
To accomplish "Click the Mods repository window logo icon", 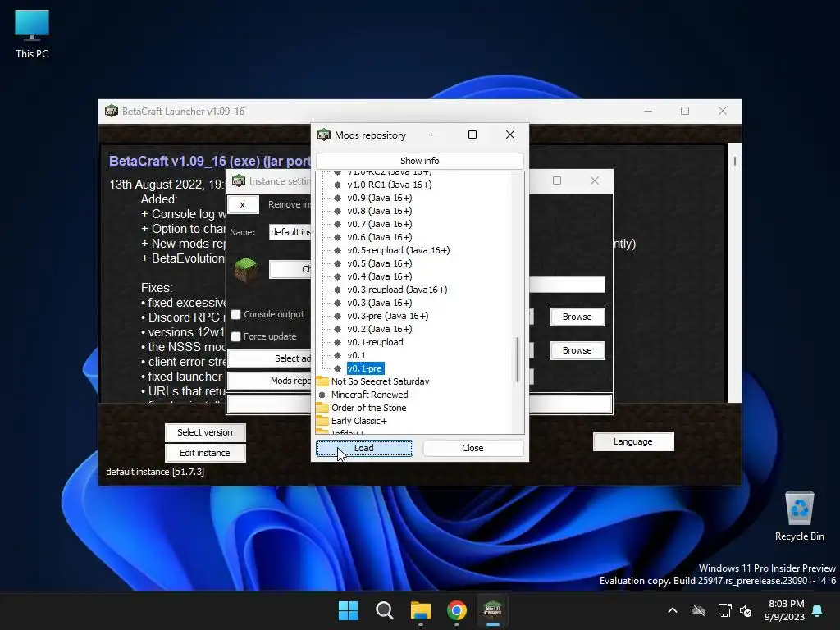I will (x=324, y=135).
